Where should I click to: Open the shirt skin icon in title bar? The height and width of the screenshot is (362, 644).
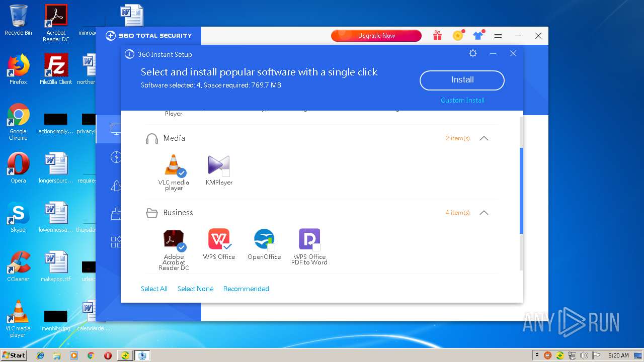tap(478, 35)
